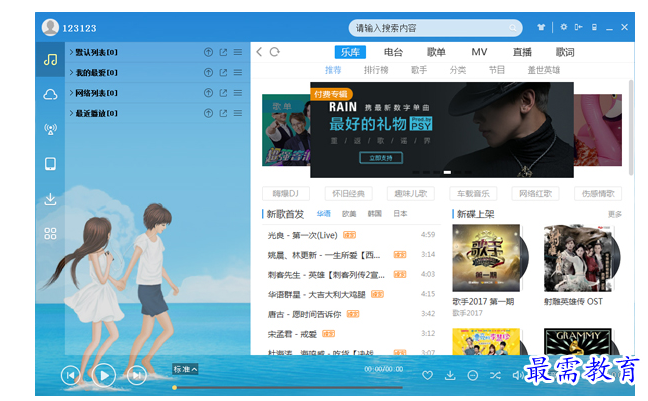Click the upload icon on 我的最爱 row
The width and height of the screenshot is (648, 401).
pyautogui.click(x=208, y=72)
